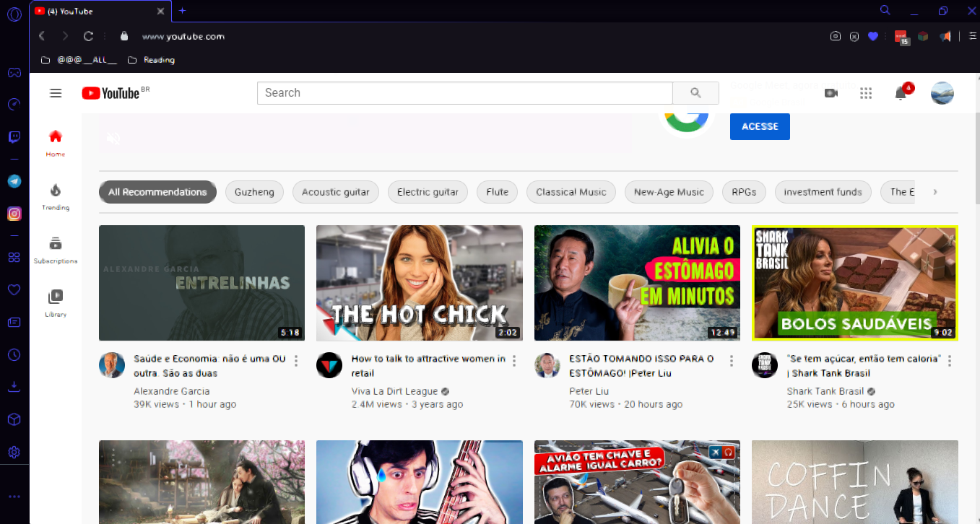This screenshot has height=524, width=980.
Task: Open the Library in the sidebar
Action: coord(56,302)
